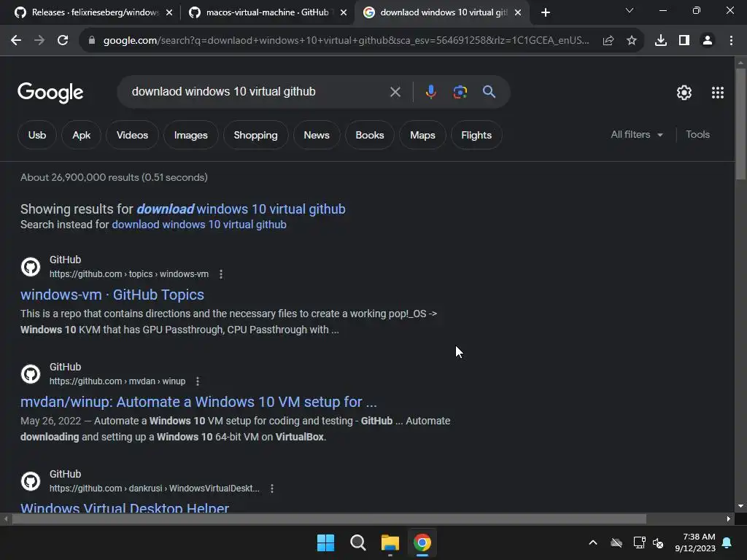Switch to Flights results
This screenshot has height=560, width=747.
coord(476,135)
